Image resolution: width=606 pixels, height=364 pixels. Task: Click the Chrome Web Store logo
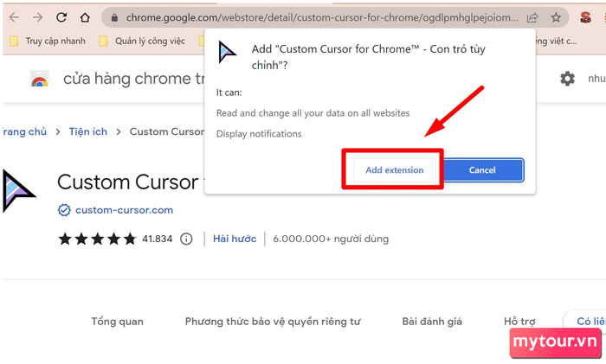tap(40, 79)
